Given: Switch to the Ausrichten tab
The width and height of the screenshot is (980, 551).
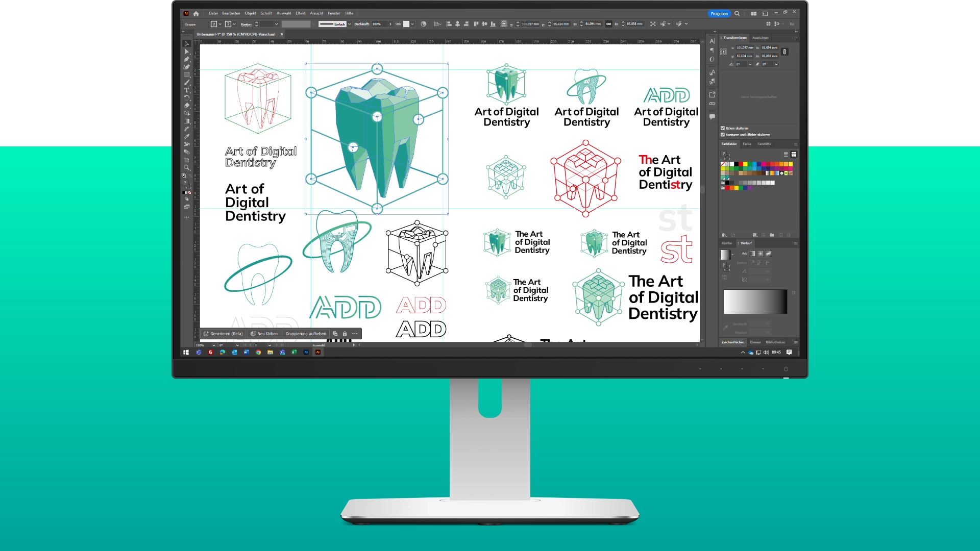Looking at the screenshot, I should tap(760, 38).
